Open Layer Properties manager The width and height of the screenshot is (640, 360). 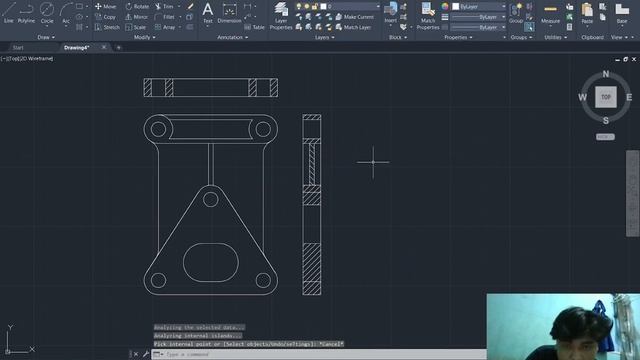point(281,16)
